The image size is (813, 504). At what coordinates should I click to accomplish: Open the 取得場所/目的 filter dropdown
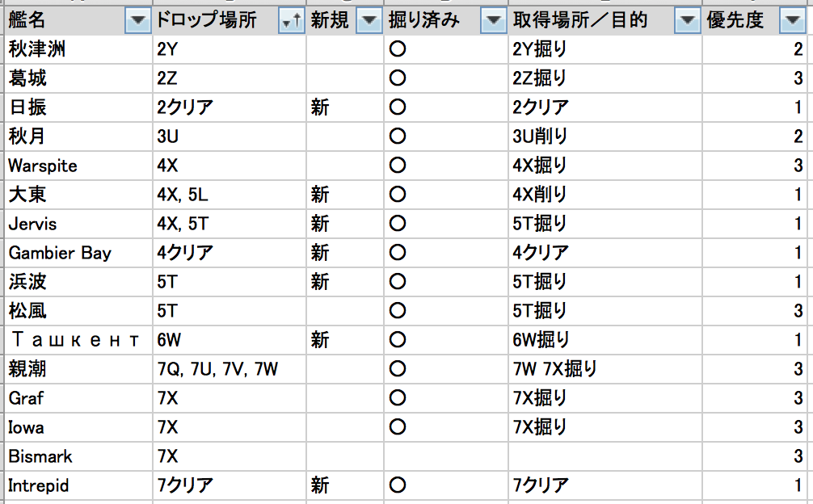[688, 21]
